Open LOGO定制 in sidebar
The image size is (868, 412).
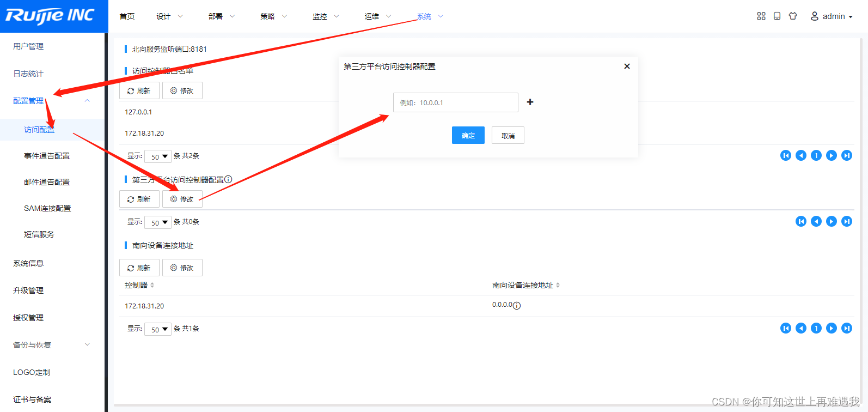tap(32, 372)
